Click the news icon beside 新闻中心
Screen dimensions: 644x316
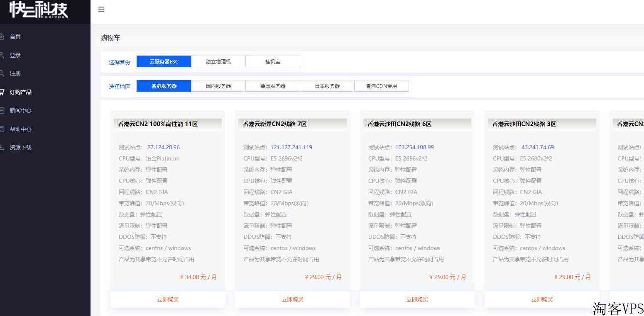coord(2,110)
